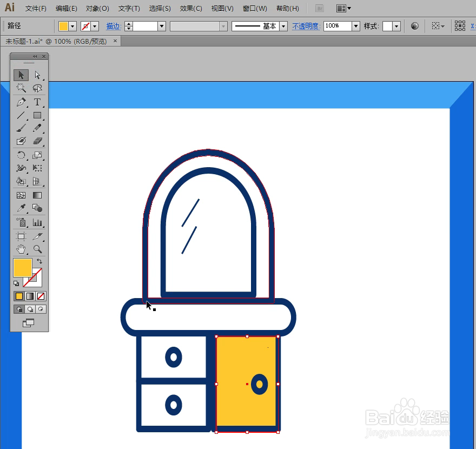
Task: Open the 视图(V) menu
Action: (222, 9)
